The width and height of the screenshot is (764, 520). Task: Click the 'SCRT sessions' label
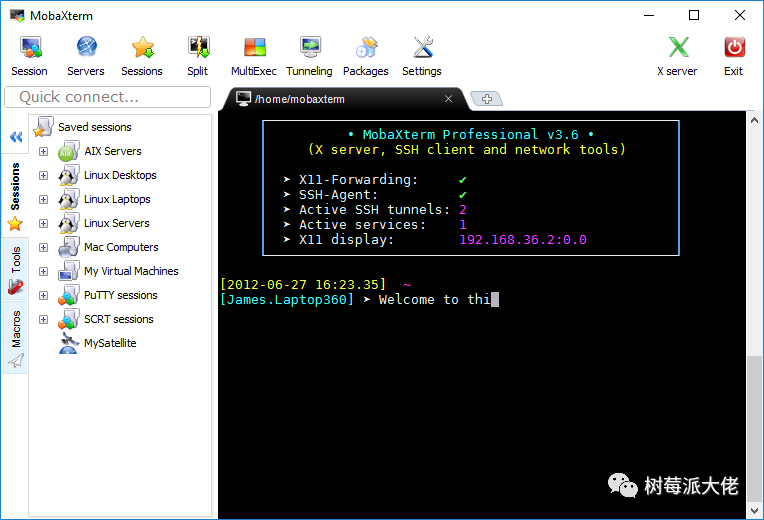(118, 319)
